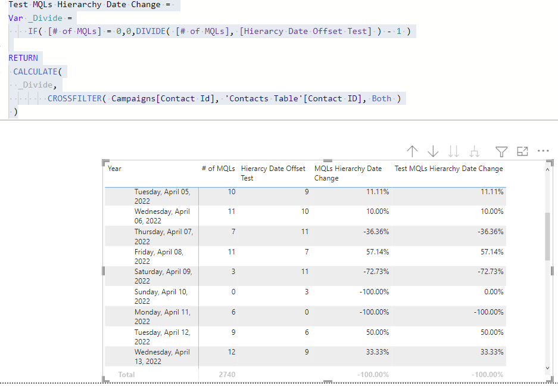Select the Sunday, April 10, 2022 row label

(x=161, y=296)
